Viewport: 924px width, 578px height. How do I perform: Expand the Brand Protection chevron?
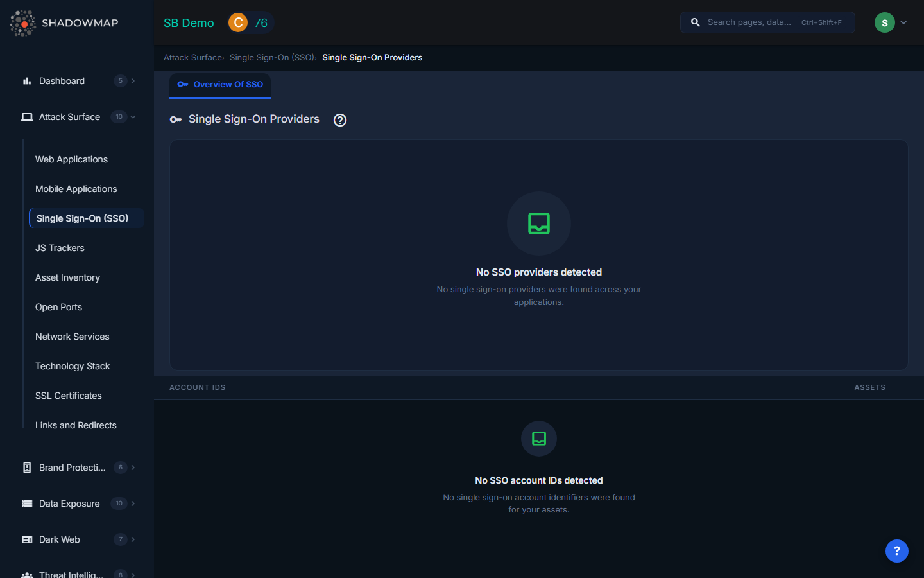point(133,468)
